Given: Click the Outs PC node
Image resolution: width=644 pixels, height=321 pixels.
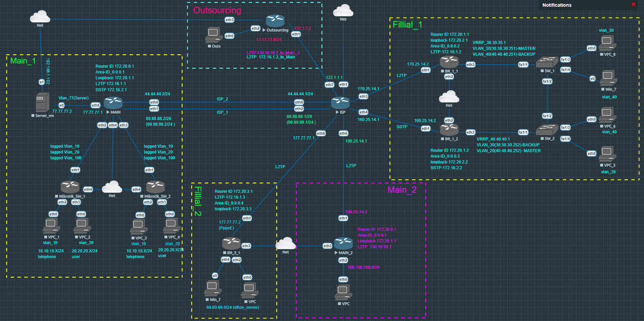Looking at the screenshot, I should (x=214, y=35).
